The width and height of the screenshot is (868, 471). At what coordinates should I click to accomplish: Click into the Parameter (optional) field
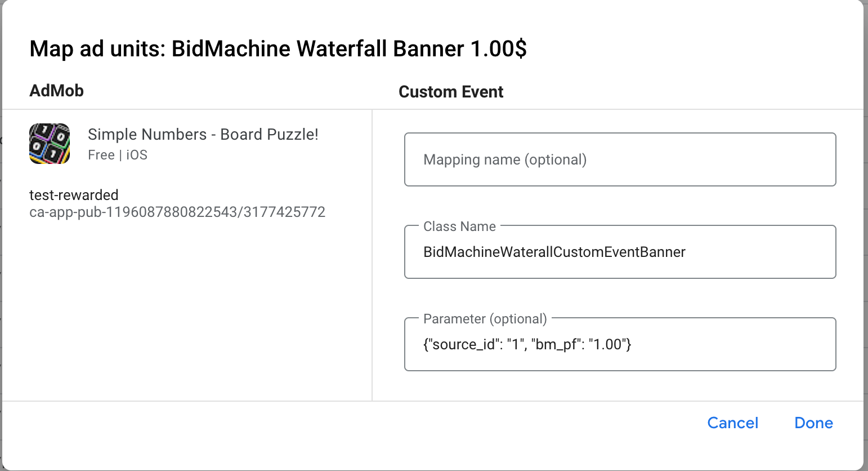click(x=620, y=344)
